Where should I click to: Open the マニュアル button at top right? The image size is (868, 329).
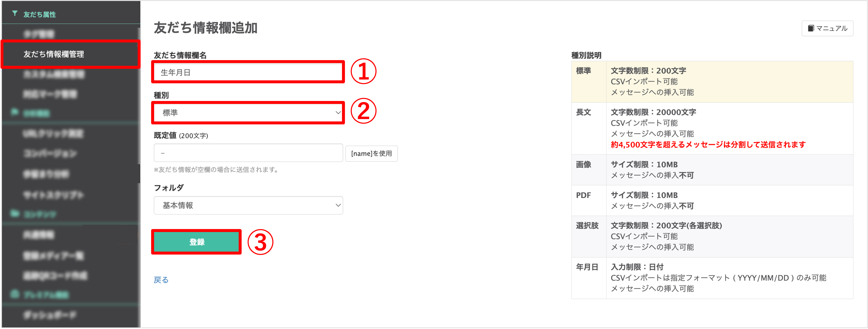(827, 28)
